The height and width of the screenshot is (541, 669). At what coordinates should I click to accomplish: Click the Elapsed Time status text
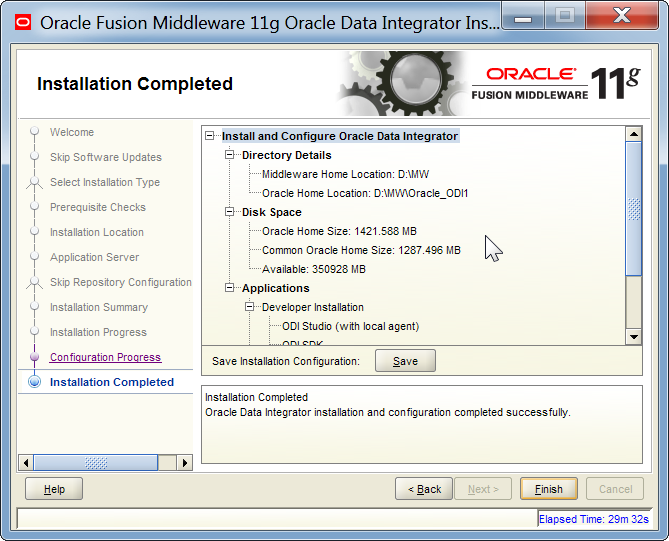pyautogui.click(x=593, y=519)
